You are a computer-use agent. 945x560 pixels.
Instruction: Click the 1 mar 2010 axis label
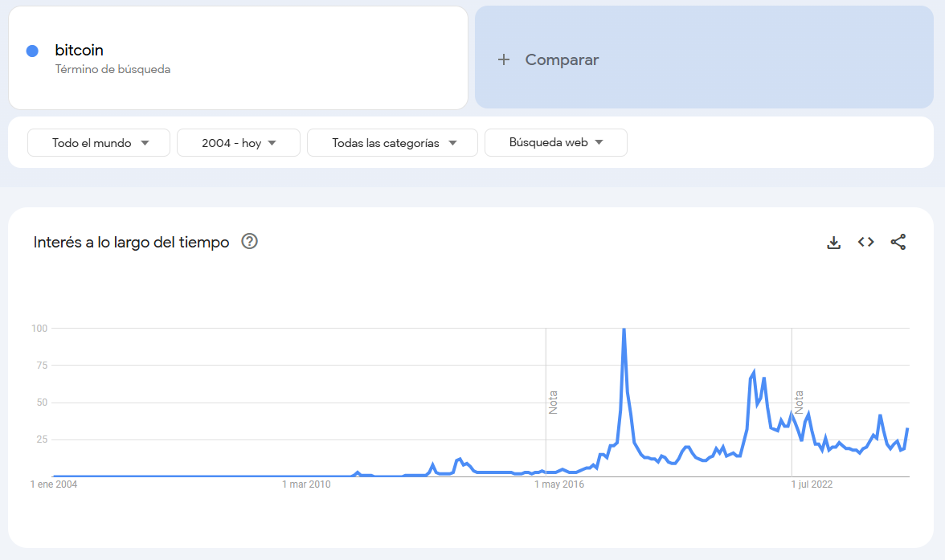pos(306,484)
